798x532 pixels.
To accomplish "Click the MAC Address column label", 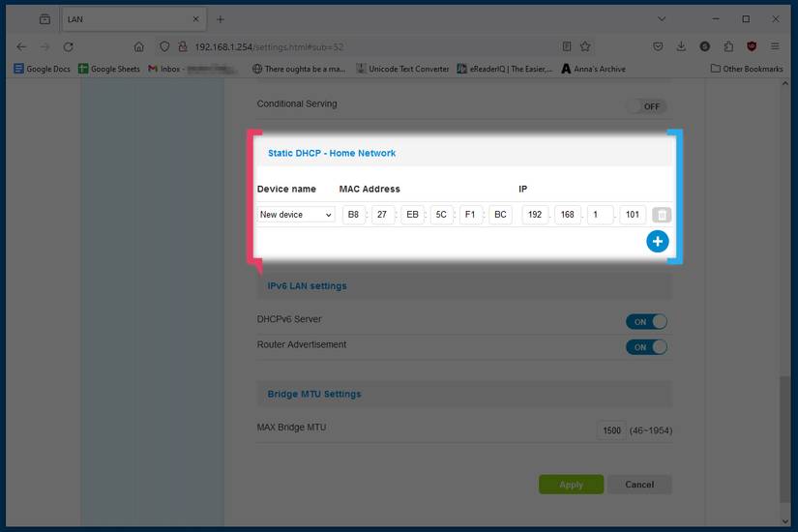I will (369, 189).
